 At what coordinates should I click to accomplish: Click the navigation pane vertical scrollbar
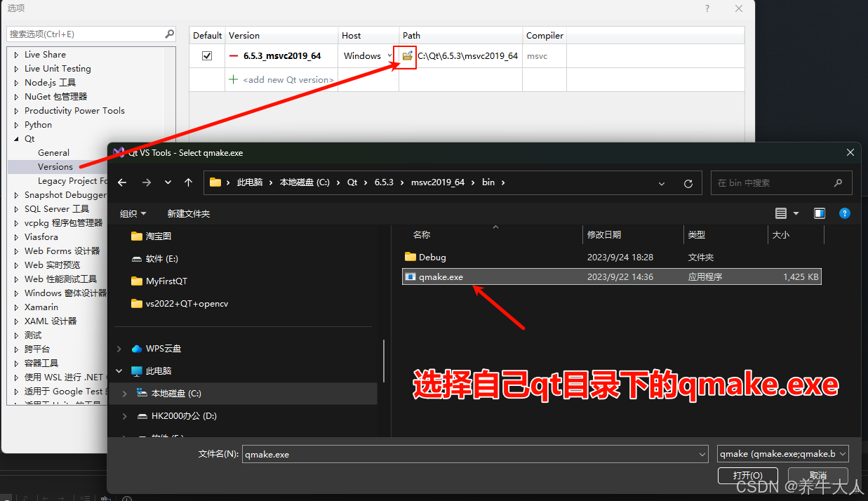(383, 361)
